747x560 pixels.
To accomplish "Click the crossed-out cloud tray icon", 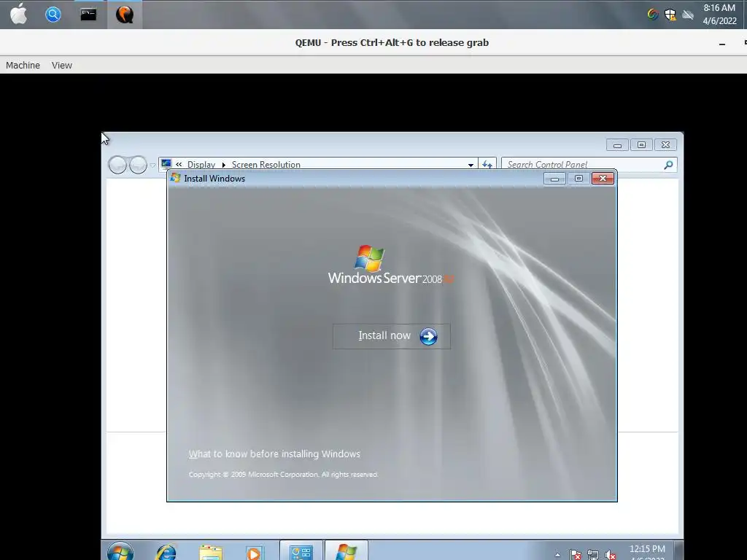I will (687, 15).
